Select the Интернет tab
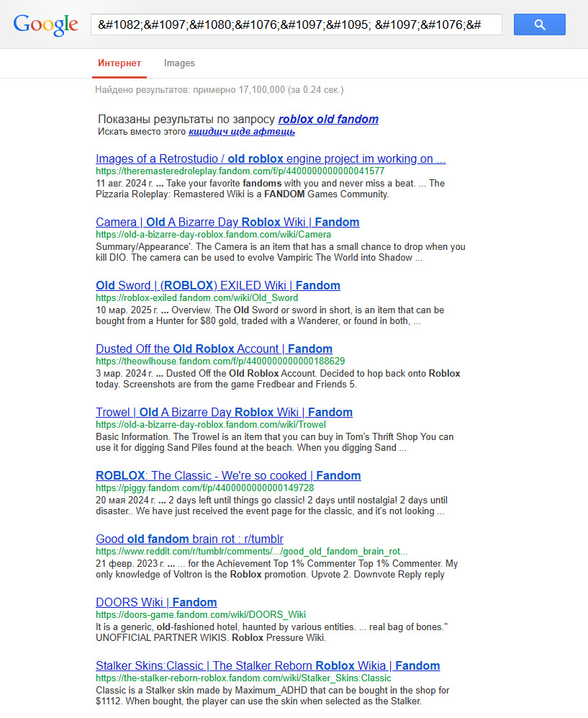This screenshot has width=588, height=718. click(119, 63)
